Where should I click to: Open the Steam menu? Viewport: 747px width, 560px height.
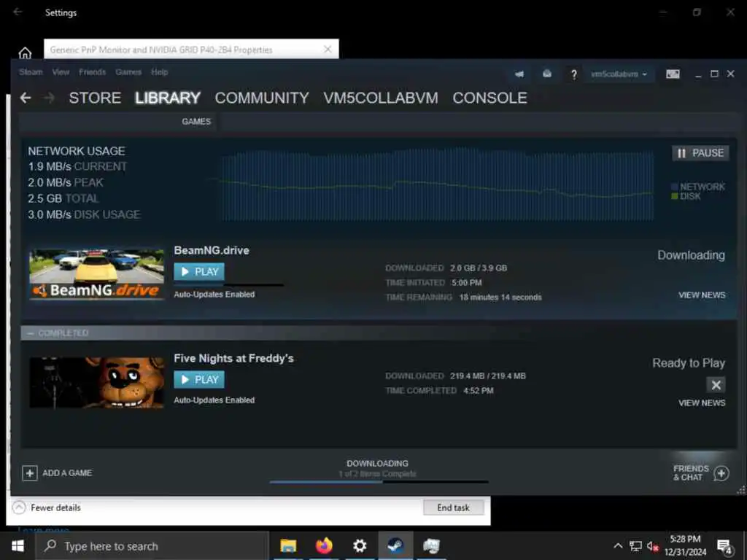31,72
